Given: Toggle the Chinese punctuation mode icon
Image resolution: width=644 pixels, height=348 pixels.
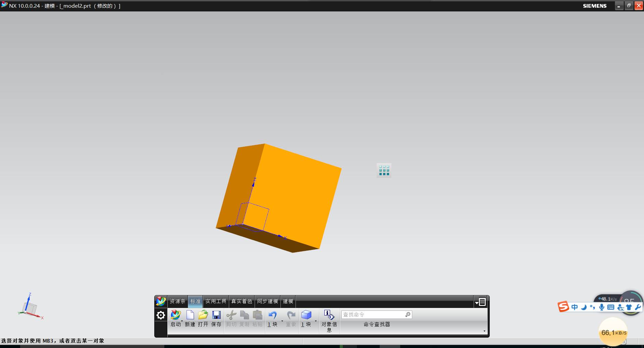Looking at the screenshot, I should 593,307.
